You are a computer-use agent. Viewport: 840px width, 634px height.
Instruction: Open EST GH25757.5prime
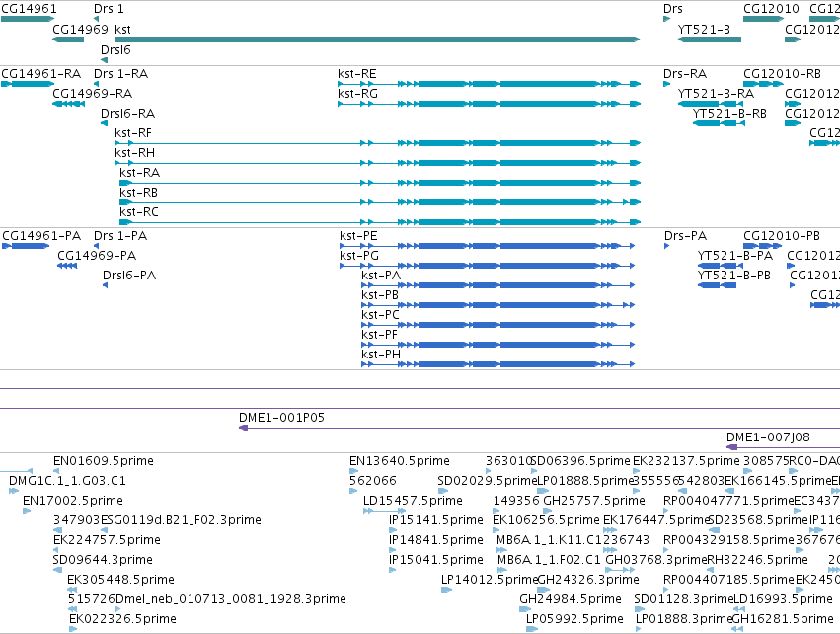594,501
